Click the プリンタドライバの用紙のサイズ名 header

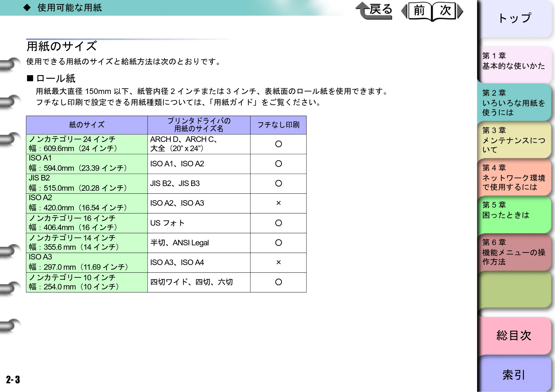(x=199, y=125)
